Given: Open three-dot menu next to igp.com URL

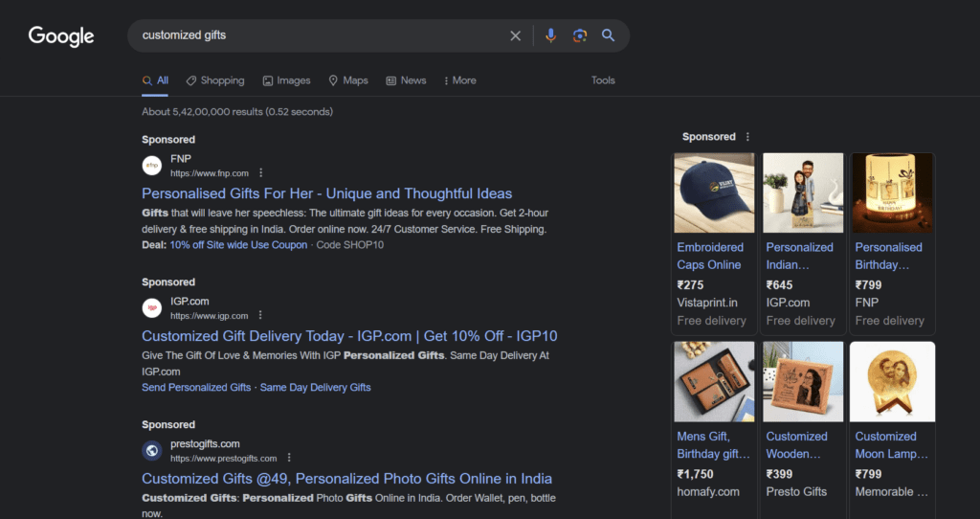Looking at the screenshot, I should point(260,316).
